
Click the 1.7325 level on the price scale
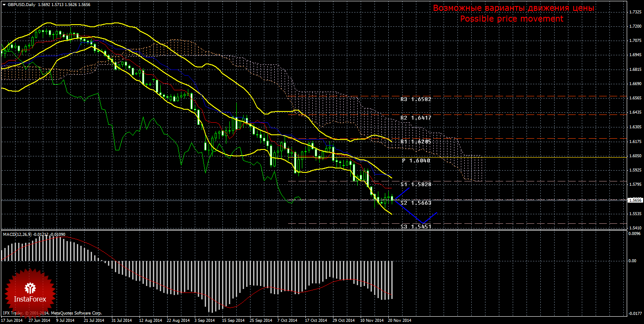click(634, 12)
